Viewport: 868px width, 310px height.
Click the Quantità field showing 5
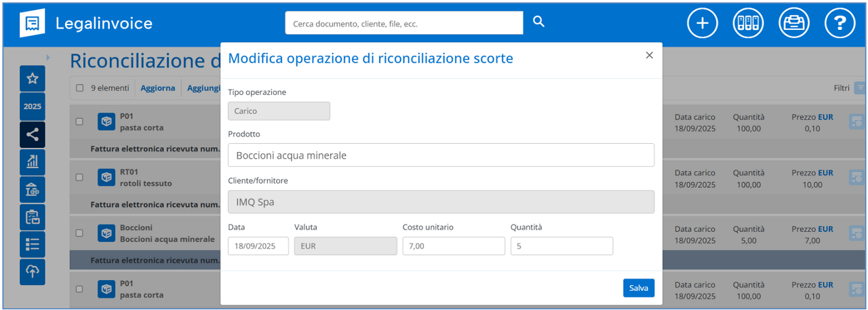[561, 246]
